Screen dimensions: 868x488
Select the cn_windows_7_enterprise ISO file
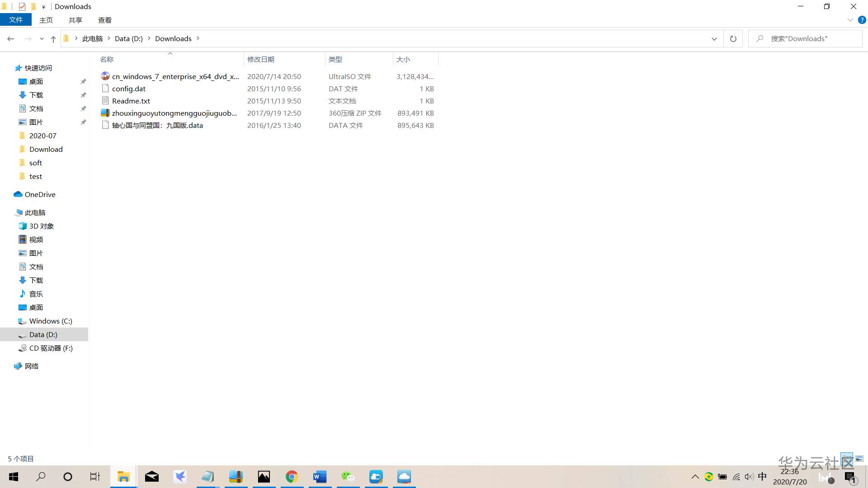pos(175,76)
